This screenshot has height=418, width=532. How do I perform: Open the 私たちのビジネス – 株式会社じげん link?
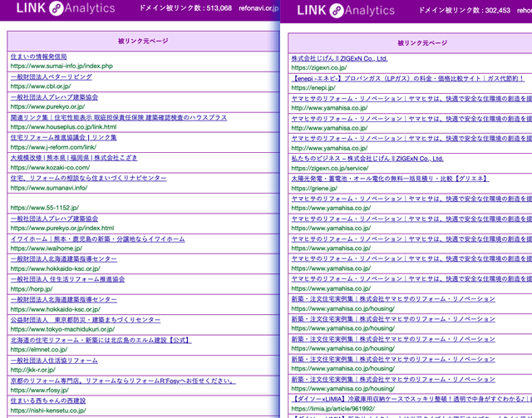click(367, 159)
